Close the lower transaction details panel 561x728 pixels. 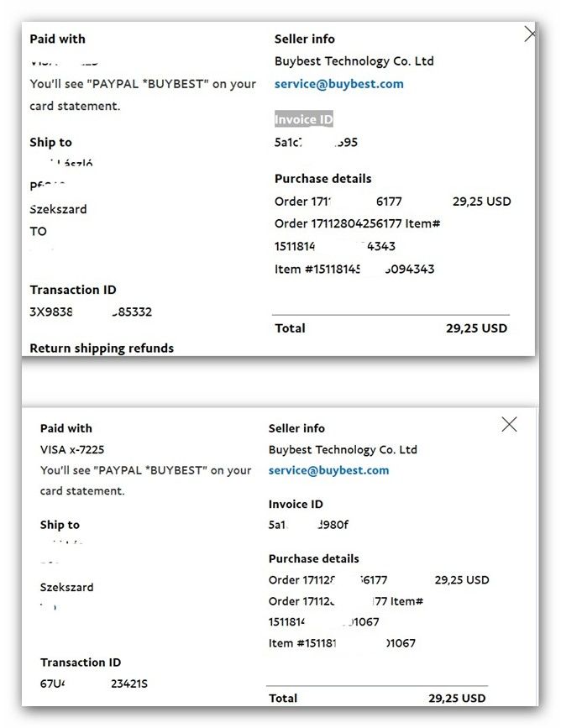pyautogui.click(x=510, y=424)
